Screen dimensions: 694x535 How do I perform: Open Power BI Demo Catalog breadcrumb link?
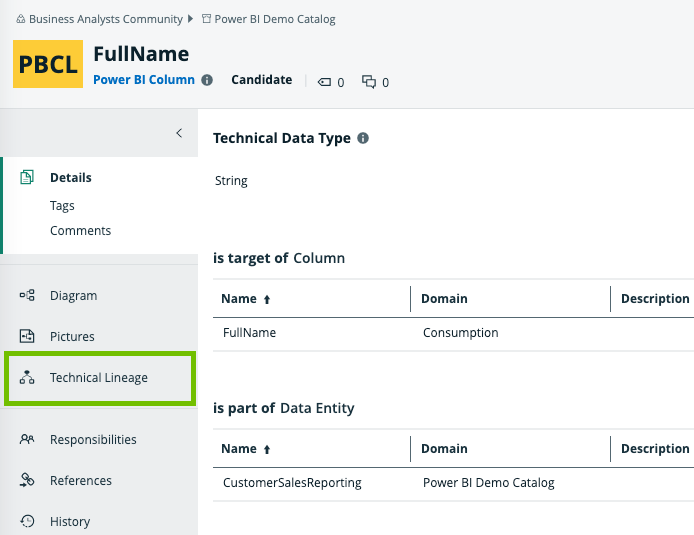pyautogui.click(x=275, y=19)
